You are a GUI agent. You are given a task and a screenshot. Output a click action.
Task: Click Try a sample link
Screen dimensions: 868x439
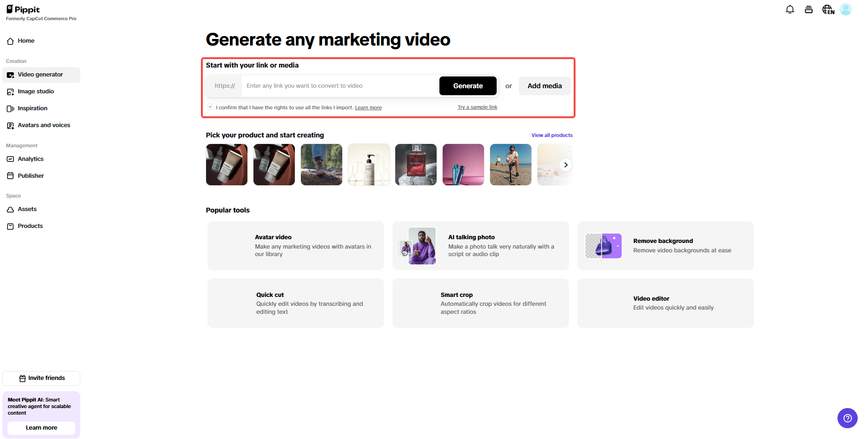click(x=477, y=107)
